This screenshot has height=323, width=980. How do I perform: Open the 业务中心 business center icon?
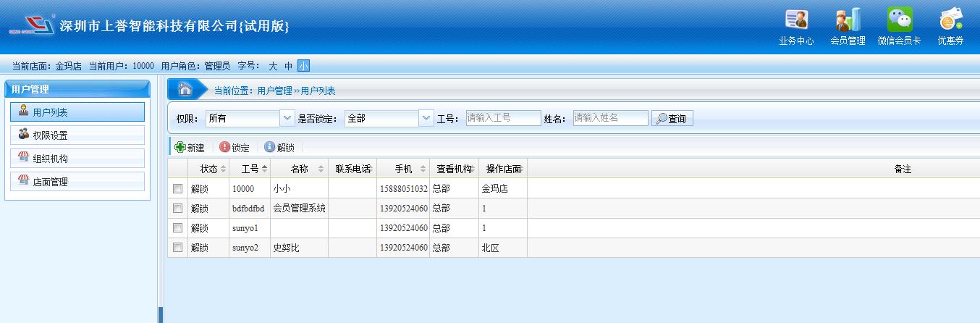[x=796, y=20]
